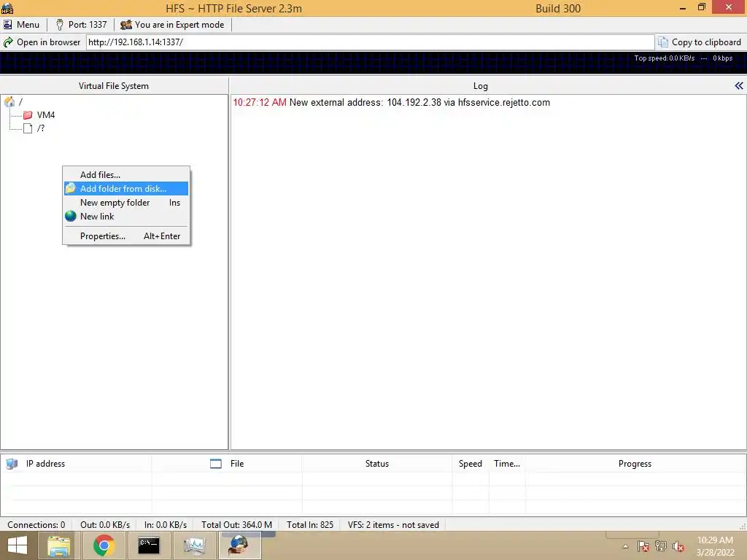Select the /? file icon in tree

click(x=28, y=128)
